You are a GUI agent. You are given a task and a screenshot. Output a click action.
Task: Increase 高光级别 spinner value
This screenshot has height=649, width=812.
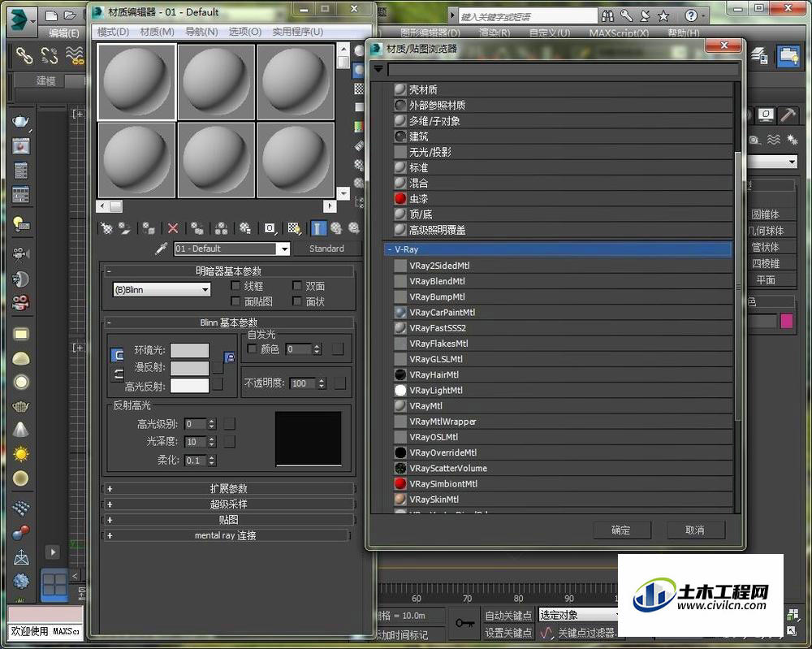[211, 422]
